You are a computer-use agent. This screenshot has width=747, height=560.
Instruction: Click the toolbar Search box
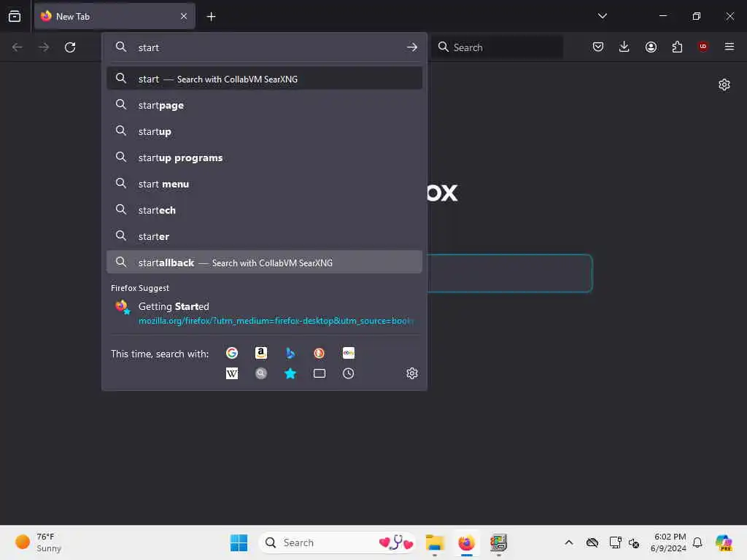point(497,47)
